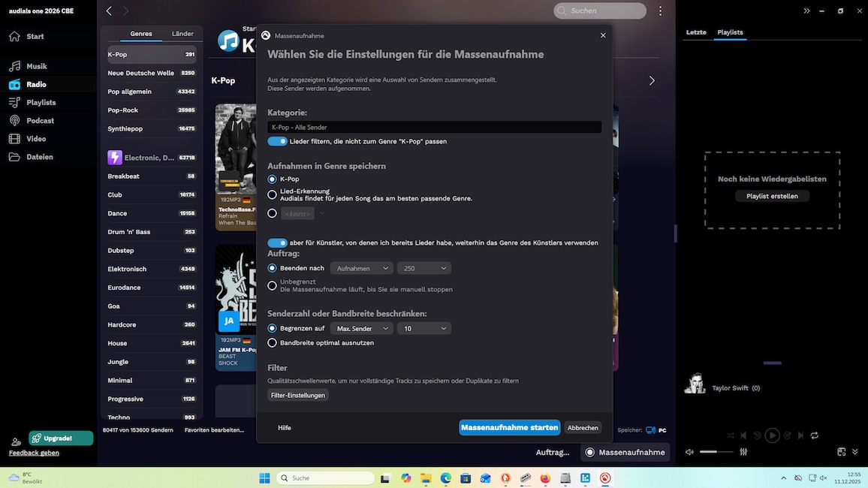Open the equalizer sliders icon
This screenshot has height=488, width=868.
743,452
